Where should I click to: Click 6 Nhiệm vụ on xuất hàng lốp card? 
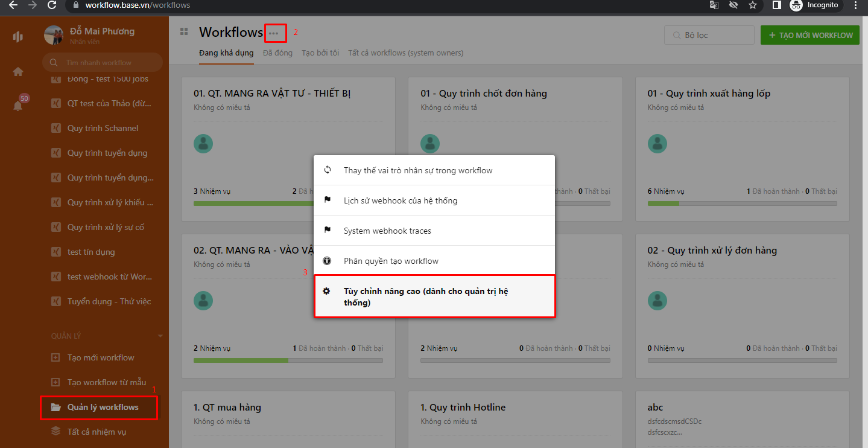click(x=666, y=191)
